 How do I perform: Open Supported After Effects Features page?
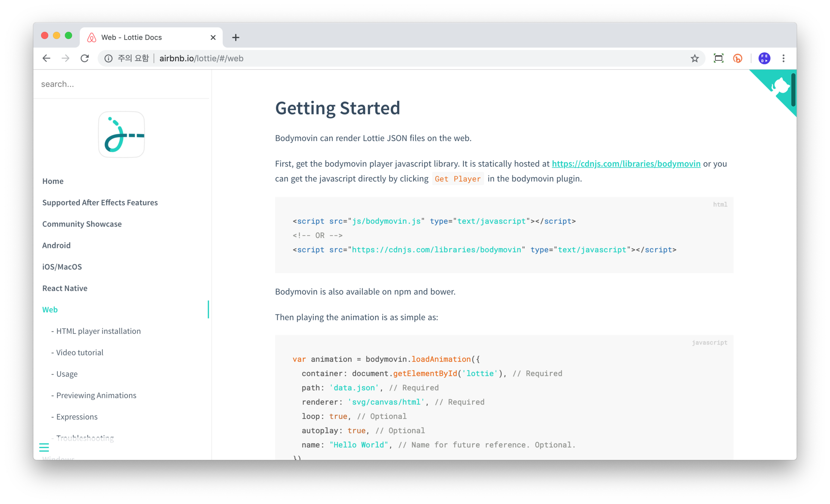[100, 202]
